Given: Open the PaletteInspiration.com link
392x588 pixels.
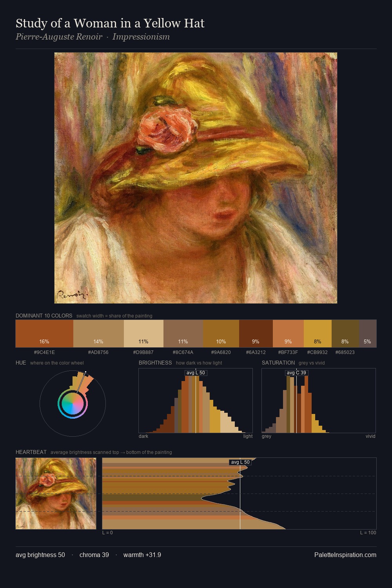Looking at the screenshot, I should point(345,555).
